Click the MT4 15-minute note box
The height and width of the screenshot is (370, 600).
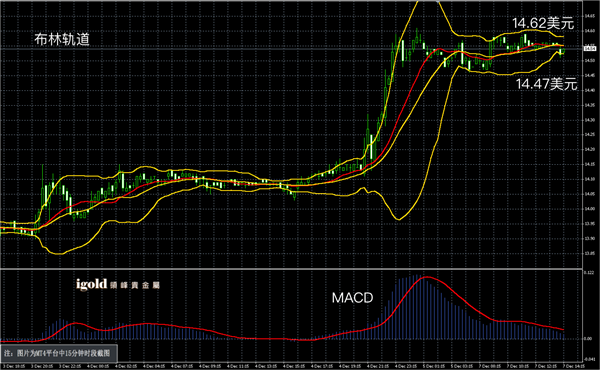pyautogui.click(x=59, y=353)
